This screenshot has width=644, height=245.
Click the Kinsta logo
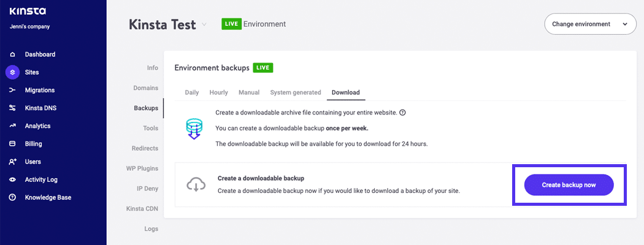click(28, 12)
